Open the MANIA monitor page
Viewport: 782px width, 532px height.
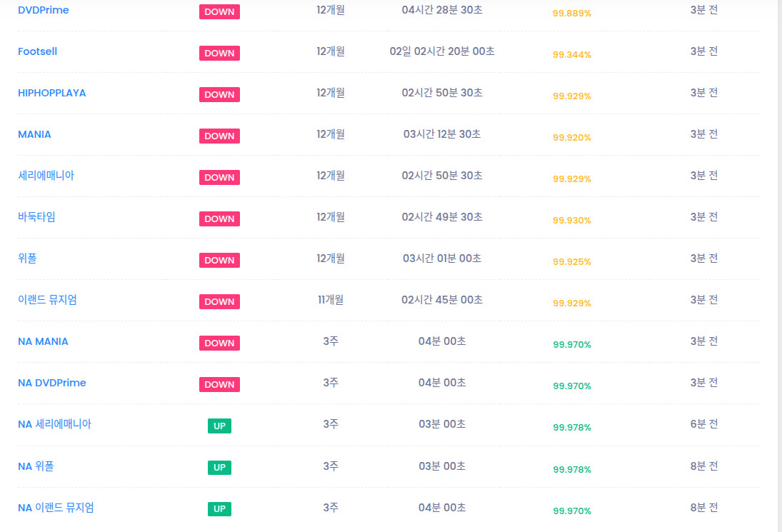[x=35, y=134]
